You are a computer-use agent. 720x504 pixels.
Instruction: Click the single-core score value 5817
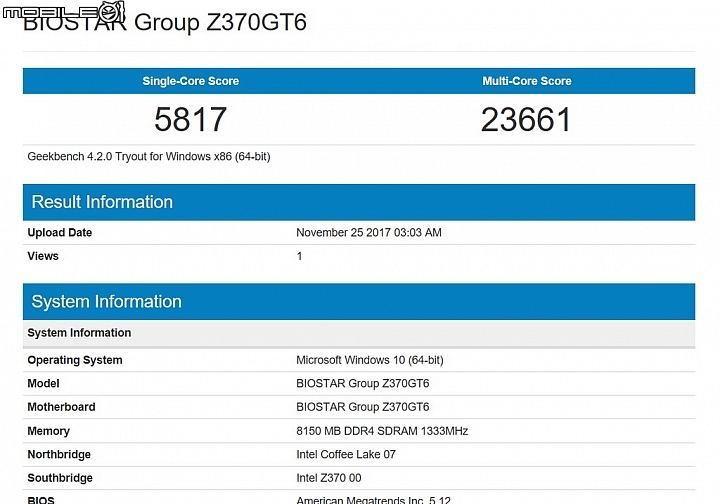[191, 119]
